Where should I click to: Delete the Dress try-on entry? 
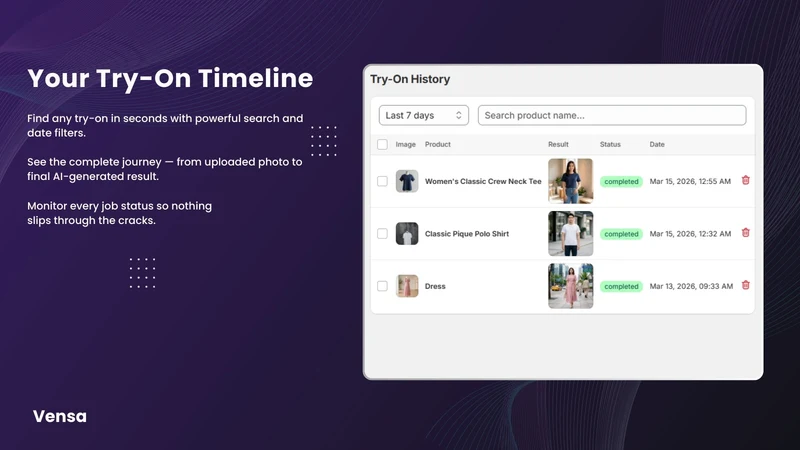click(x=745, y=285)
